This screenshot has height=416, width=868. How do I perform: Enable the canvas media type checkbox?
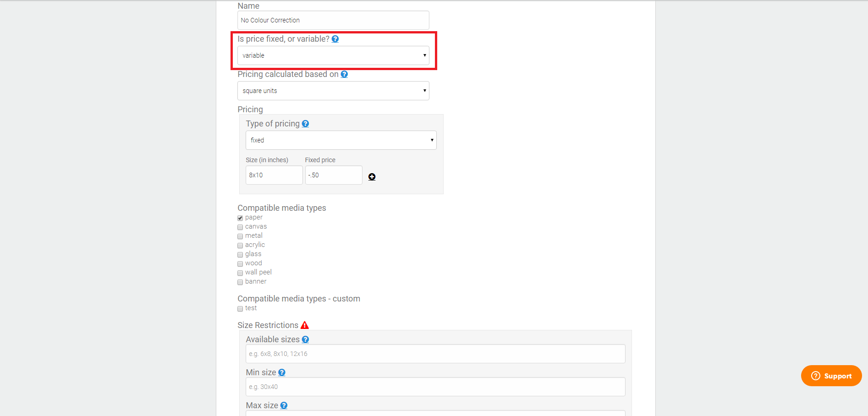click(240, 227)
